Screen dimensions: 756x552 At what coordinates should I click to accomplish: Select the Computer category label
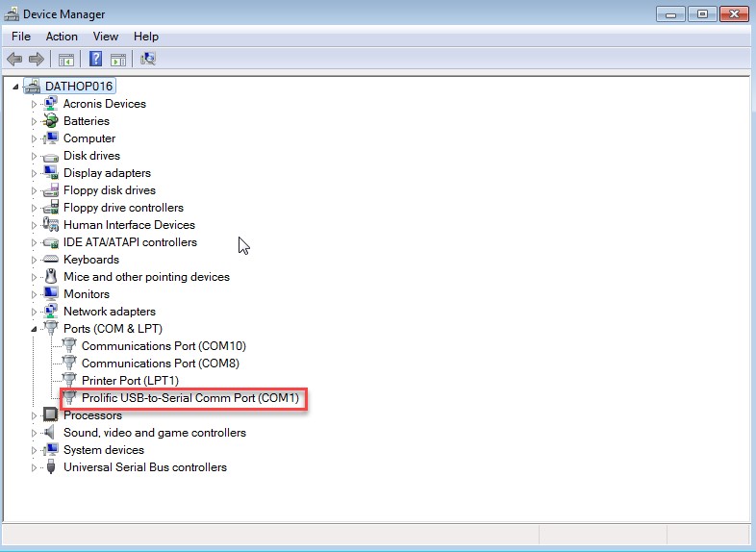(x=89, y=138)
